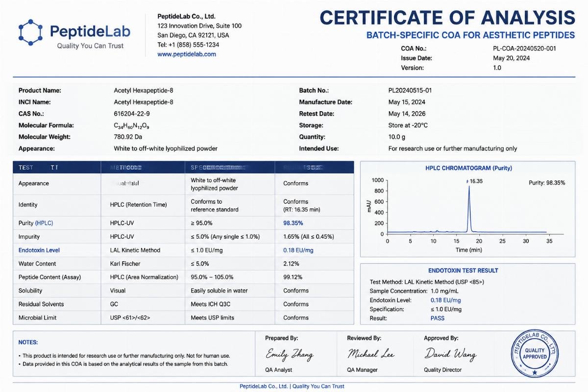The height and width of the screenshot is (392, 588).
Task: Select CAS number 616204-22-9
Action: [132, 114]
